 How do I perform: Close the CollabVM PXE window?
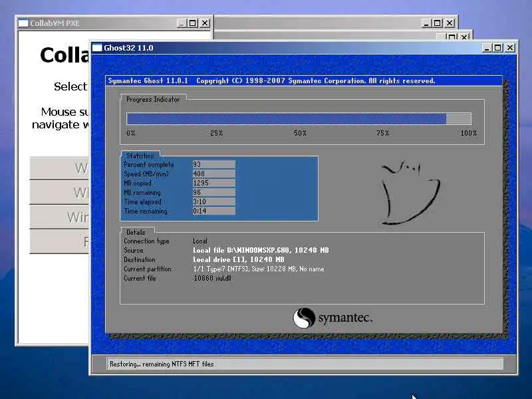pos(205,23)
